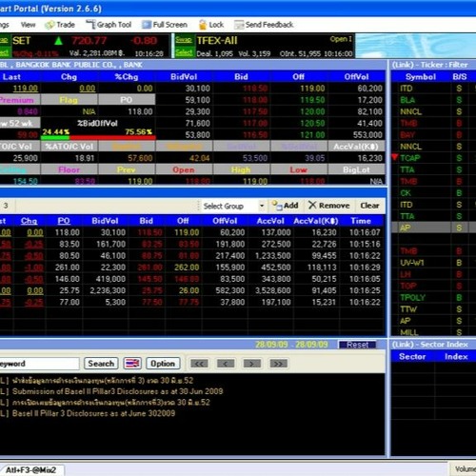Go to the first news page
The width and height of the screenshot is (476, 476).
(199, 364)
